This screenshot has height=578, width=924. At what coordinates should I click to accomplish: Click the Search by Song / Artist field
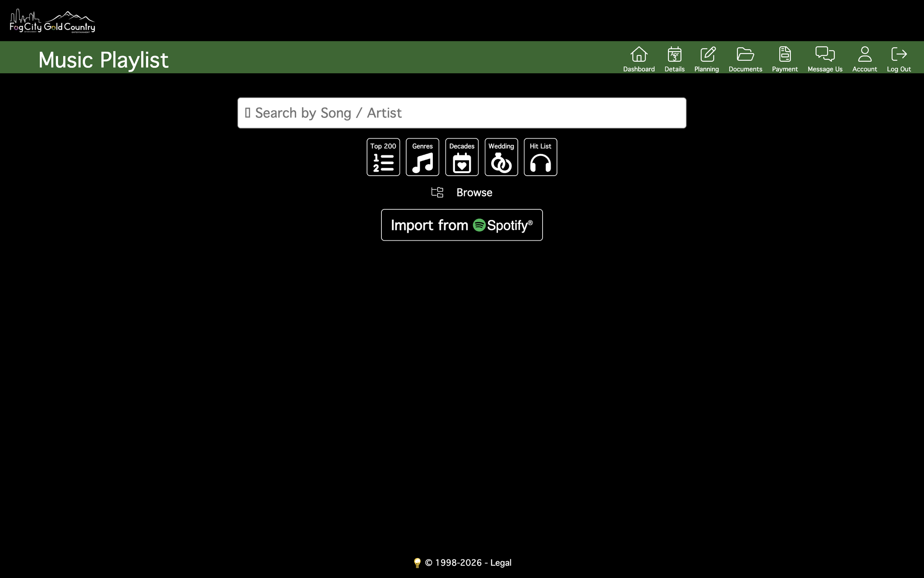pos(461,112)
